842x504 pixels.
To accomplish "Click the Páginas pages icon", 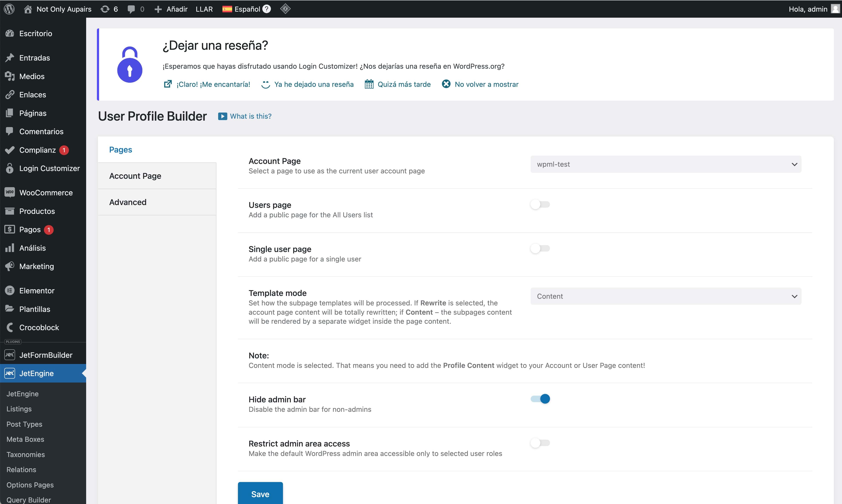I will pyautogui.click(x=10, y=113).
